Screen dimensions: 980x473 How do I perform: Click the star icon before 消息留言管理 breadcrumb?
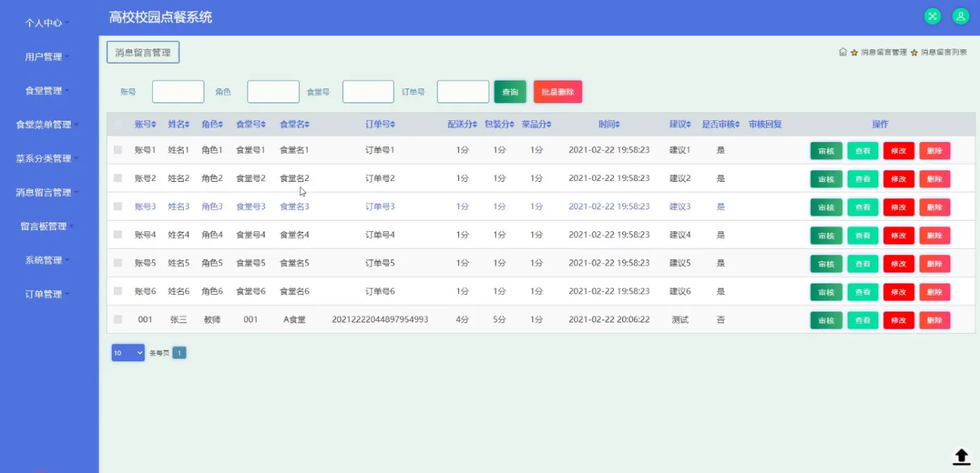point(852,52)
